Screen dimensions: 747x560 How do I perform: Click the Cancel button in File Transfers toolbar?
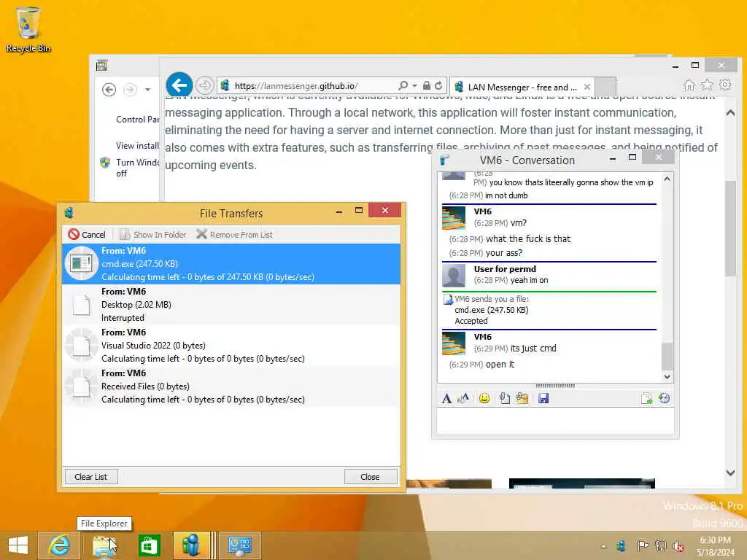coord(87,234)
